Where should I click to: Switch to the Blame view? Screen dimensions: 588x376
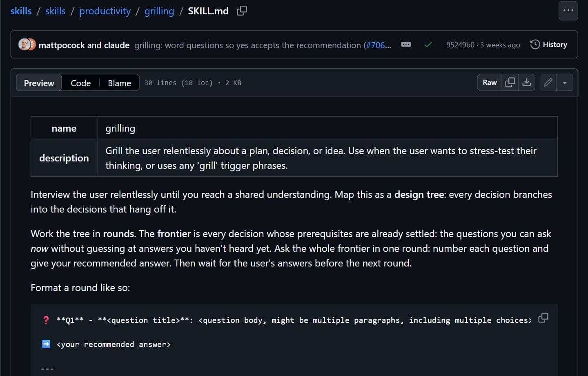(119, 83)
